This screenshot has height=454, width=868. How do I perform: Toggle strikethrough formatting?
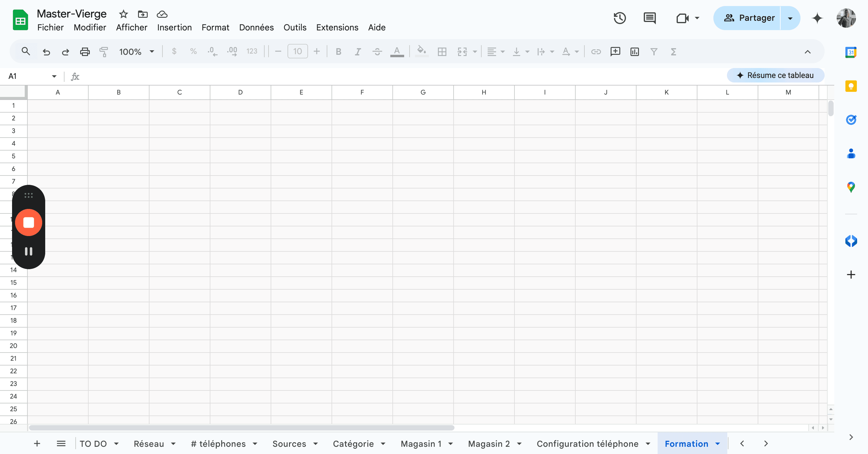coord(377,51)
